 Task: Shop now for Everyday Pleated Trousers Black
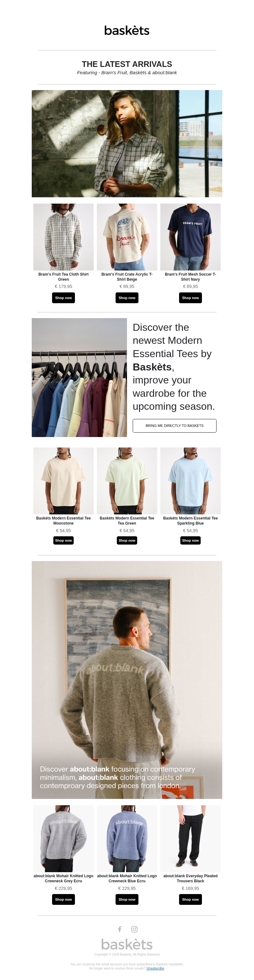tap(190, 899)
